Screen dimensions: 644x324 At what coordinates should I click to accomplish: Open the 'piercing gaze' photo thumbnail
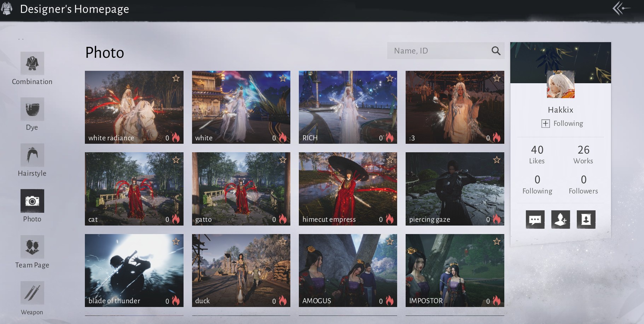455,189
